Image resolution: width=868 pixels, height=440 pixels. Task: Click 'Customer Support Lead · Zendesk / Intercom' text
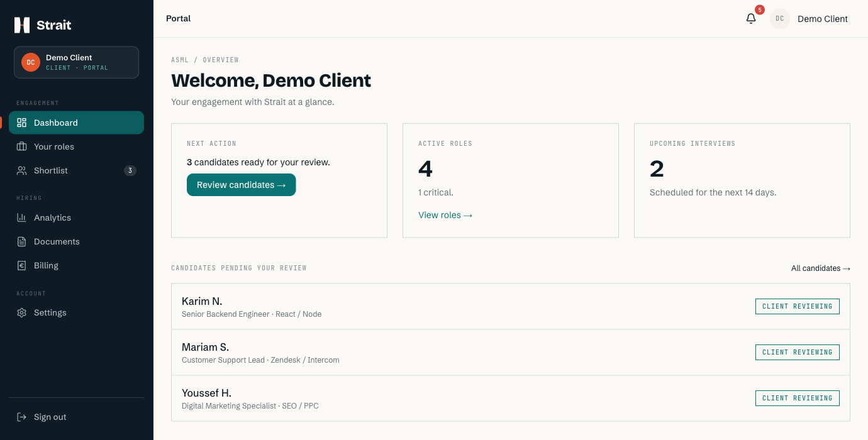coord(260,360)
